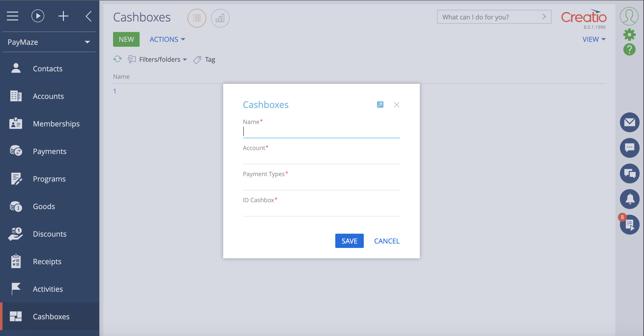644x336 pixels.
Task: Click the Name column header
Action: 121,76
